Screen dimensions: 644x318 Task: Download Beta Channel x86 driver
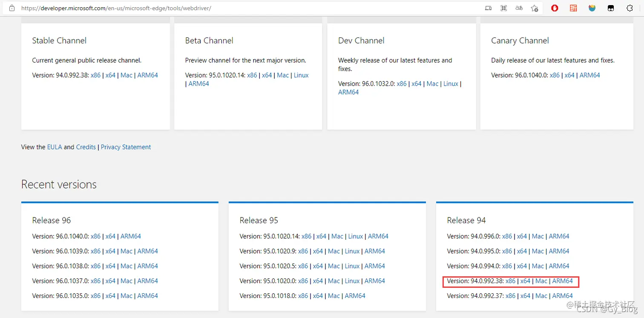coord(252,75)
